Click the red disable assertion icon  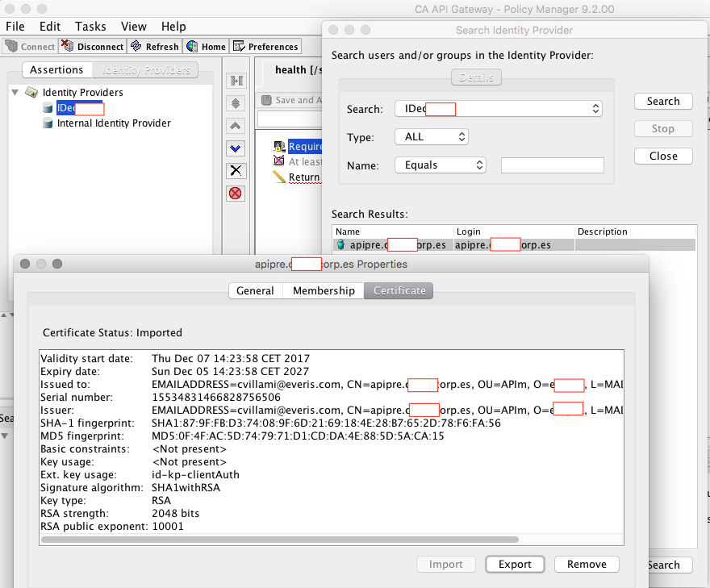(236, 193)
